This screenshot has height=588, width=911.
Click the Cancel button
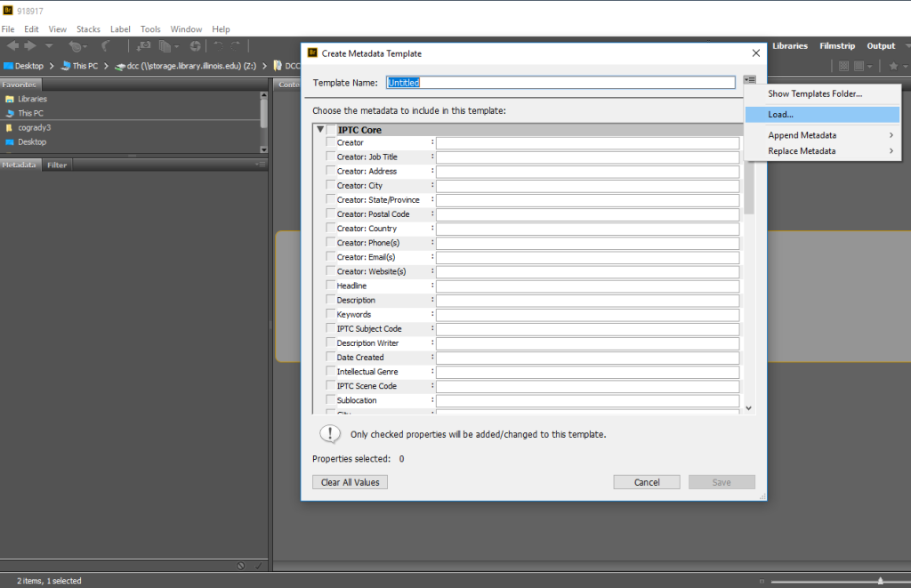[646, 482]
